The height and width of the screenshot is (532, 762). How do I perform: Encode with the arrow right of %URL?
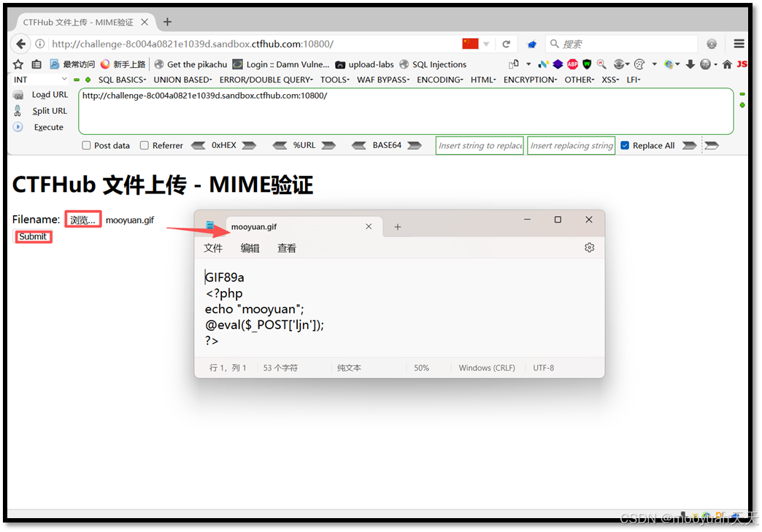328,145
